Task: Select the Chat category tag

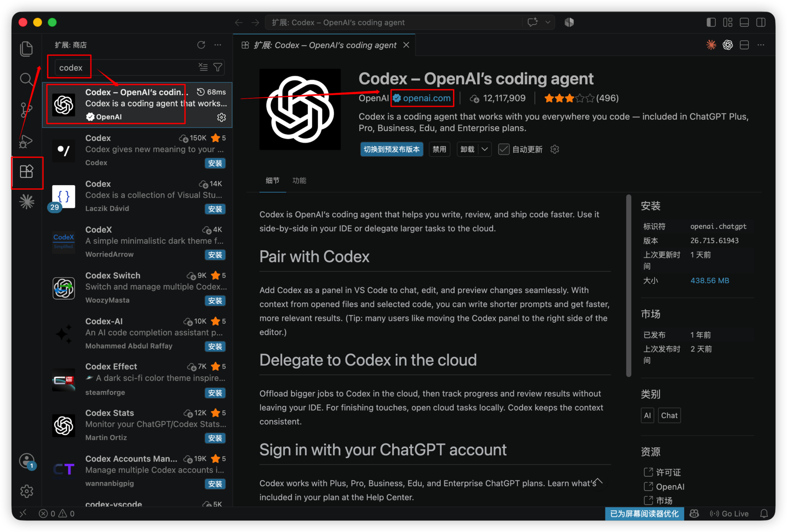Action: pyautogui.click(x=669, y=416)
